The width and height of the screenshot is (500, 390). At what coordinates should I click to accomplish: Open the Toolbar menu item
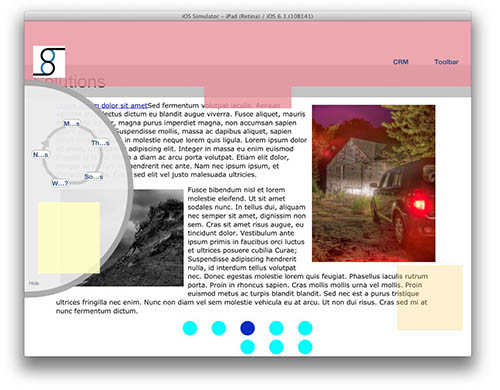click(446, 62)
